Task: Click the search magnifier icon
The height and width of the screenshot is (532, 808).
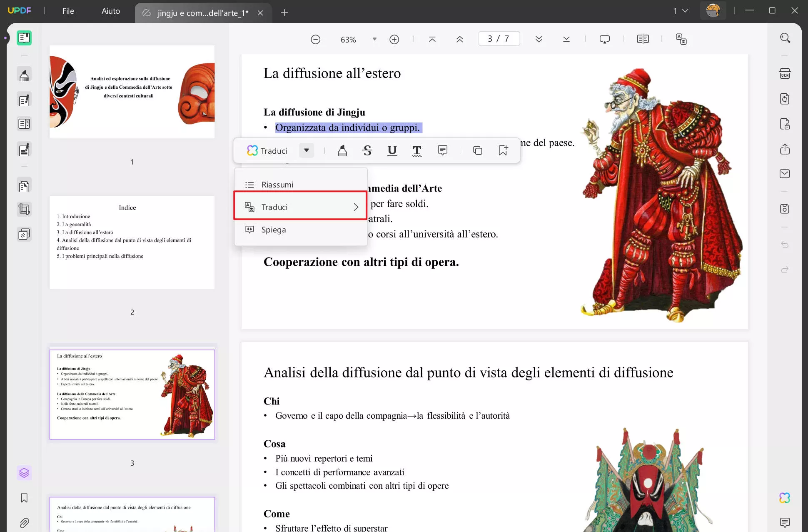Action: [785, 38]
